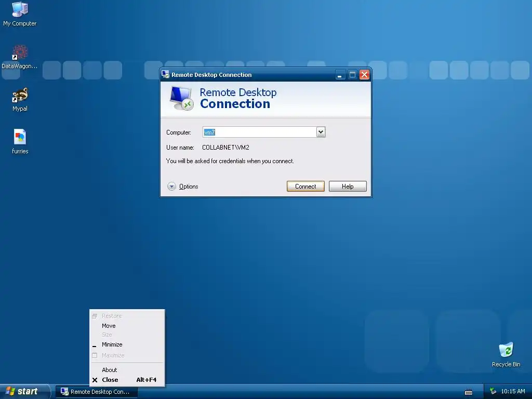This screenshot has height=399, width=532.
Task: Click the Remote Desktop Connection title bar icon
Action: [165, 74]
